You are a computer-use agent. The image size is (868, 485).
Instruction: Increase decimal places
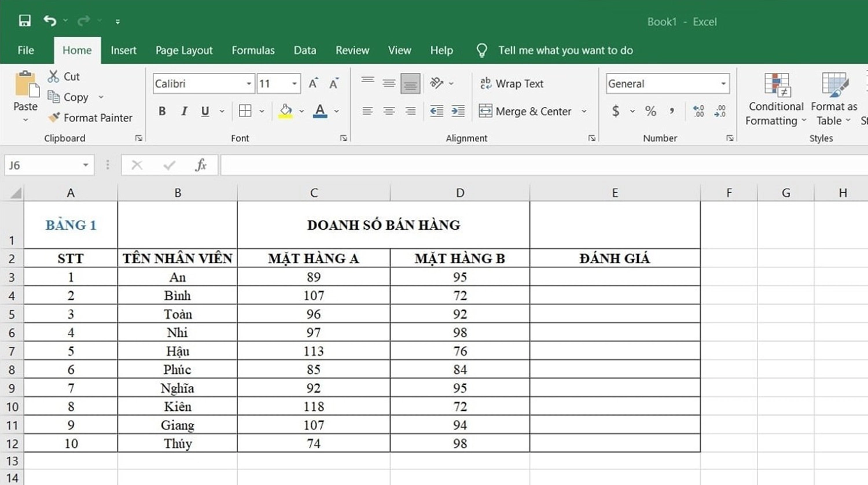tap(698, 111)
